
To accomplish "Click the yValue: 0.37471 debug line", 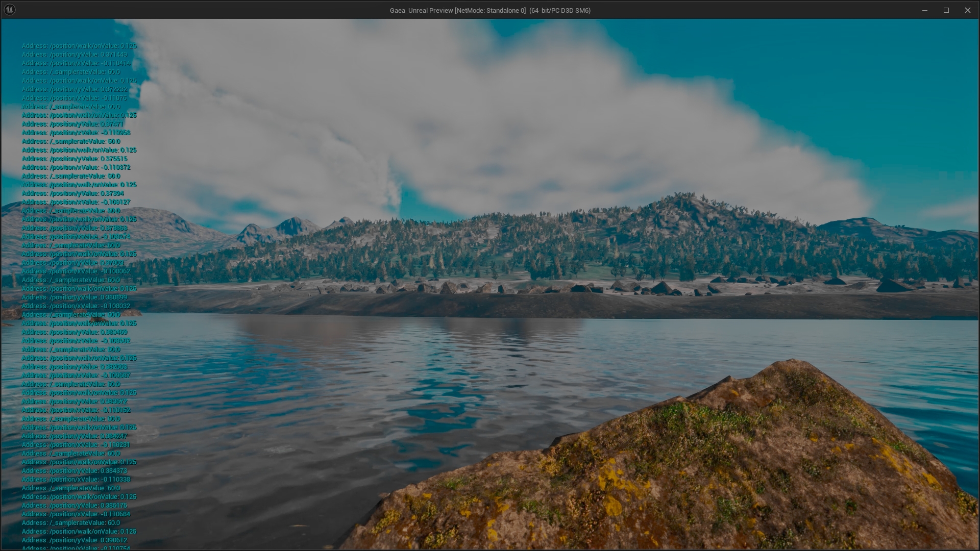I will pos(72,124).
